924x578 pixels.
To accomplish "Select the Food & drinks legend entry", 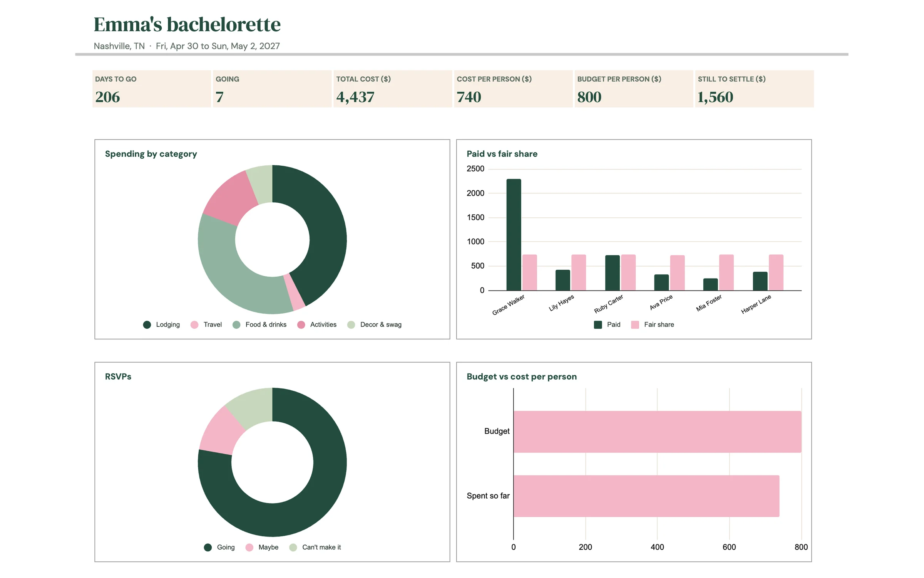I will click(x=259, y=325).
